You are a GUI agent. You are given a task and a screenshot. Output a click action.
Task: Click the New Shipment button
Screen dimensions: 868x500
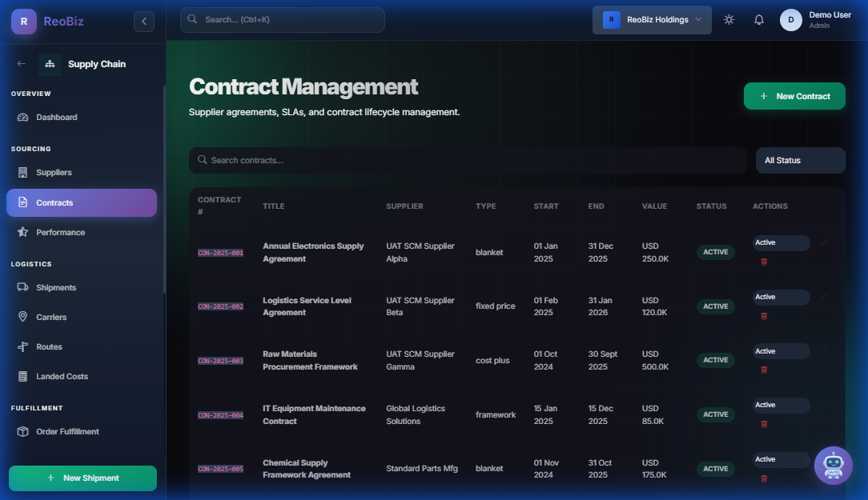pyautogui.click(x=82, y=478)
